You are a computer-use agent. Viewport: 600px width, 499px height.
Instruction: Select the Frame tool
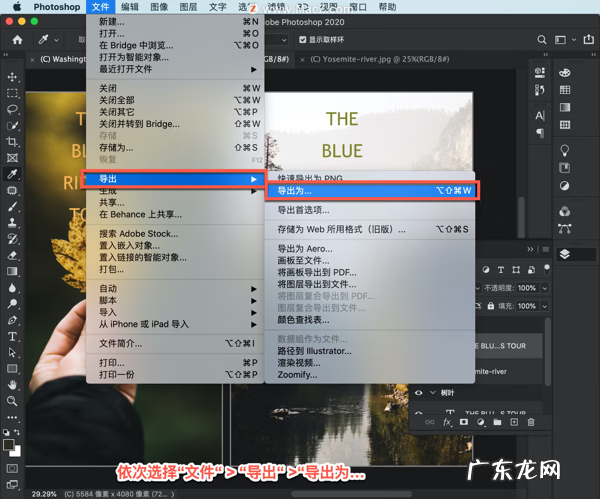point(12,158)
